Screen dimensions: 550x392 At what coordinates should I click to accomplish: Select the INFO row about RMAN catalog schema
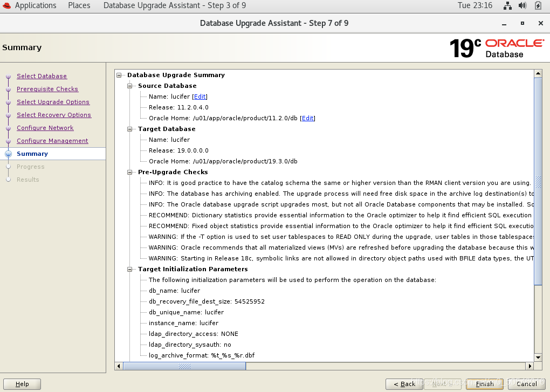point(340,183)
